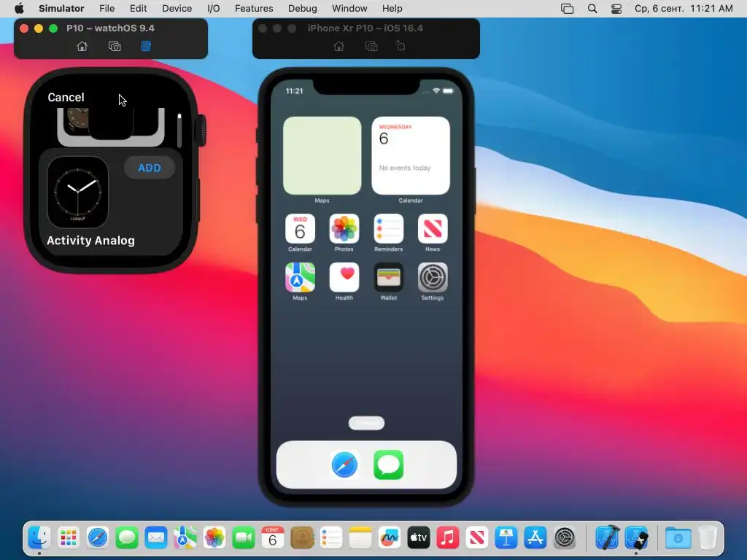747x560 pixels.
Task: Click the screen mirroring icon in menu bar
Action: (567, 9)
